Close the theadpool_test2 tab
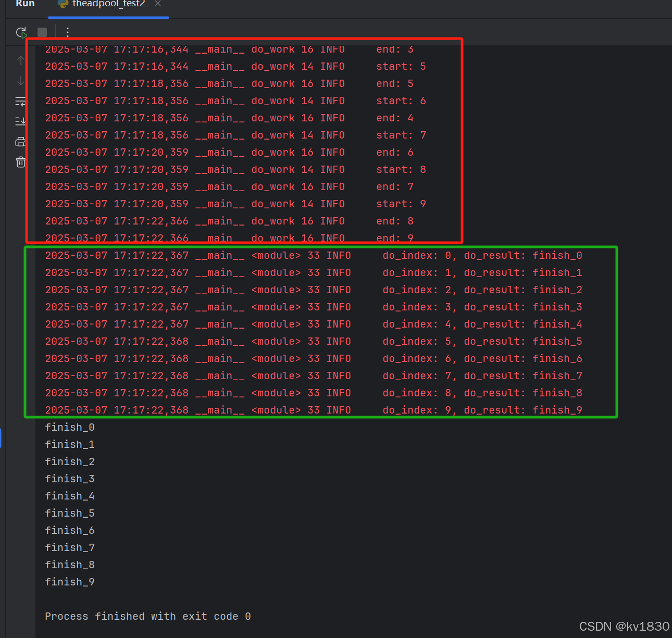Viewport: 672px width, 638px height. coord(157,4)
